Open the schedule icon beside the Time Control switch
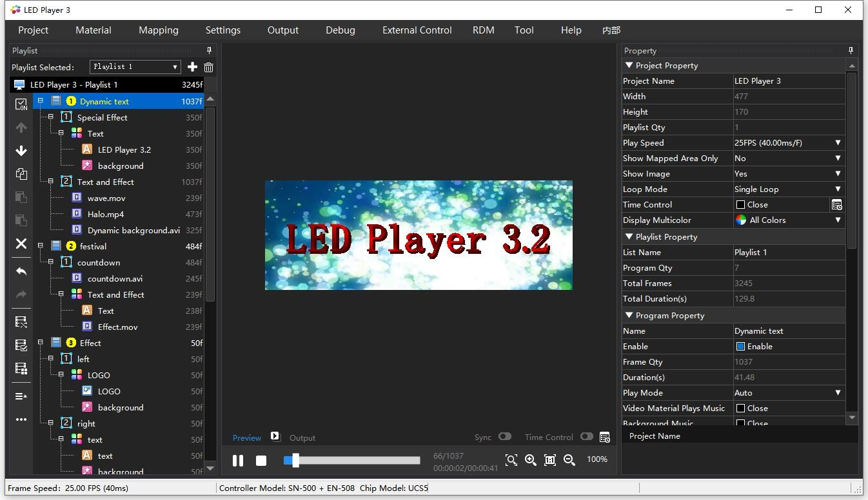The height and width of the screenshot is (500, 868). (605, 438)
